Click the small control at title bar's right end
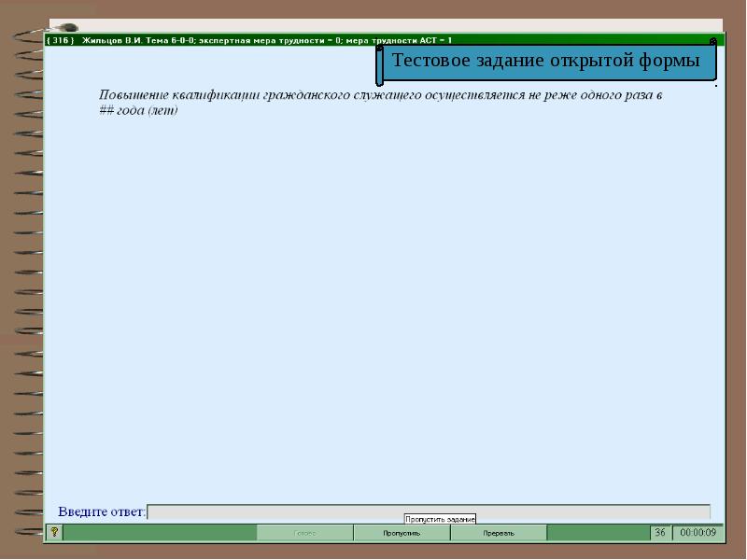The height and width of the screenshot is (560, 747). click(713, 41)
